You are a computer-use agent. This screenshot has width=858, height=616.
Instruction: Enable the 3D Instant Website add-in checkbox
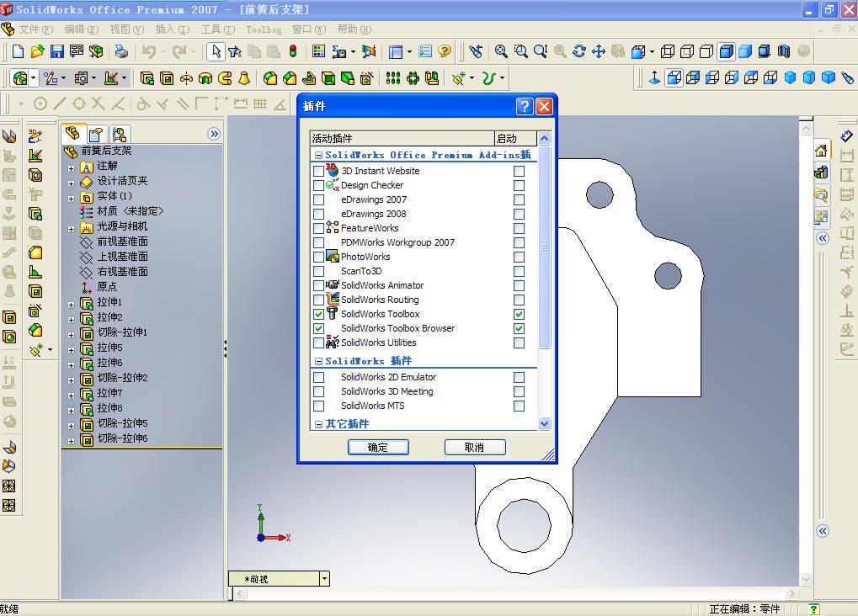[318, 171]
